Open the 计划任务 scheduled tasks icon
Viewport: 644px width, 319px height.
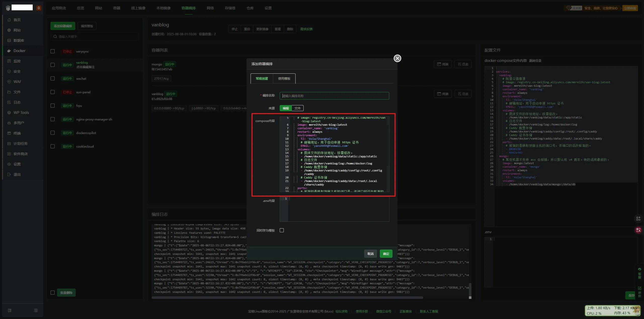tap(9, 144)
